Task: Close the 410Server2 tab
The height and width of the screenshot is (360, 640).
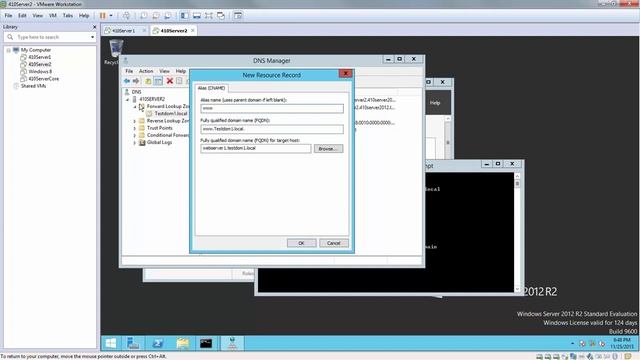Action: 193,31
